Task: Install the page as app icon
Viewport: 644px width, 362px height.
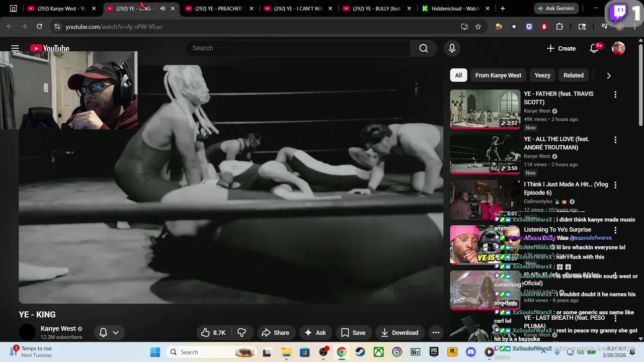Action: tap(464, 27)
